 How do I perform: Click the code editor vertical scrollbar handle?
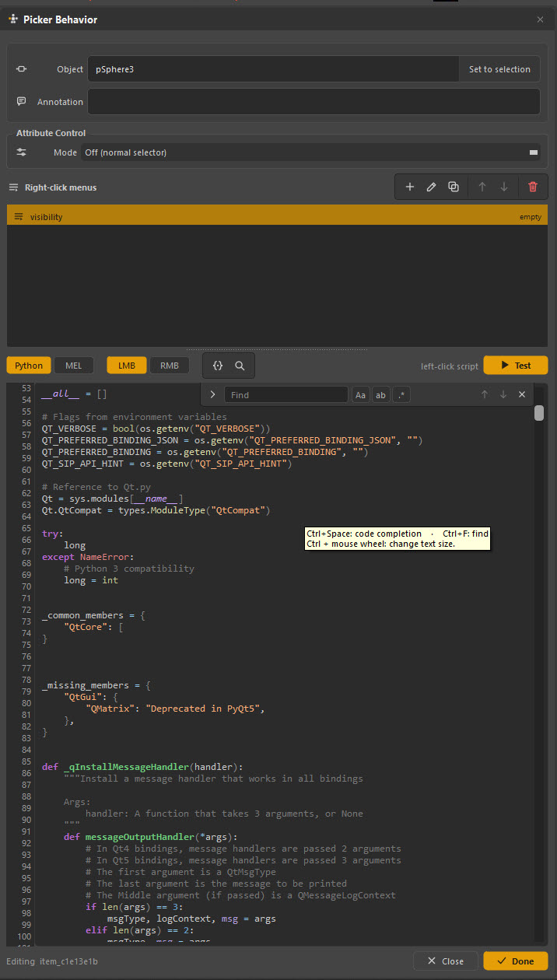(539, 413)
